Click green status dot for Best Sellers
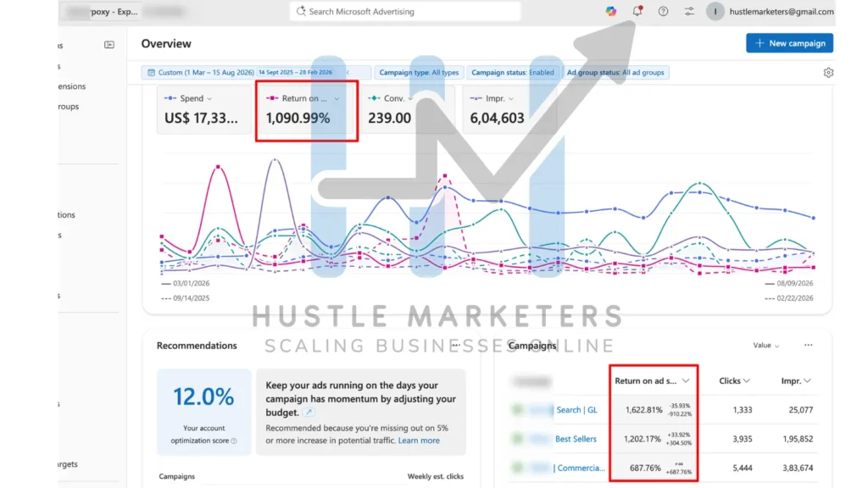The height and width of the screenshot is (488, 868). pyautogui.click(x=517, y=439)
